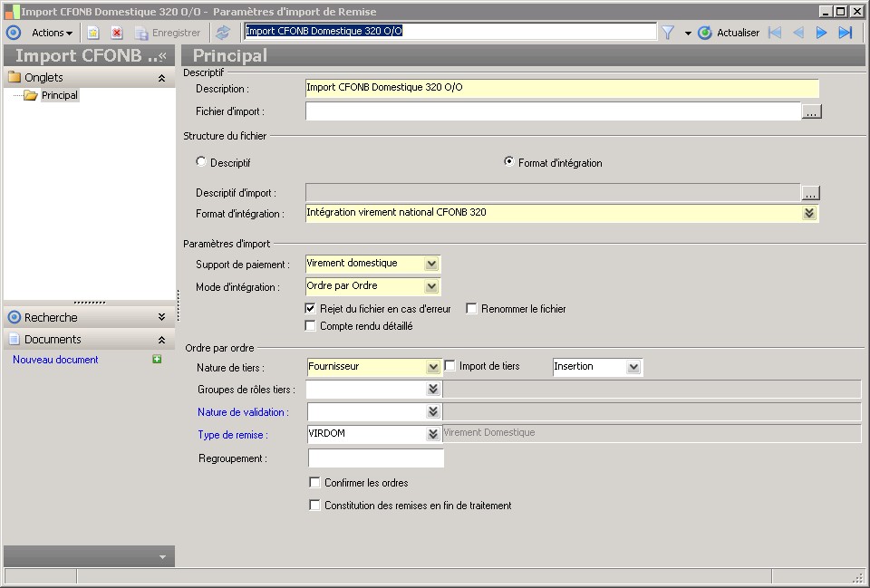Screen dimensions: 870x588
Task: Open the Actions menu
Action: [x=52, y=33]
